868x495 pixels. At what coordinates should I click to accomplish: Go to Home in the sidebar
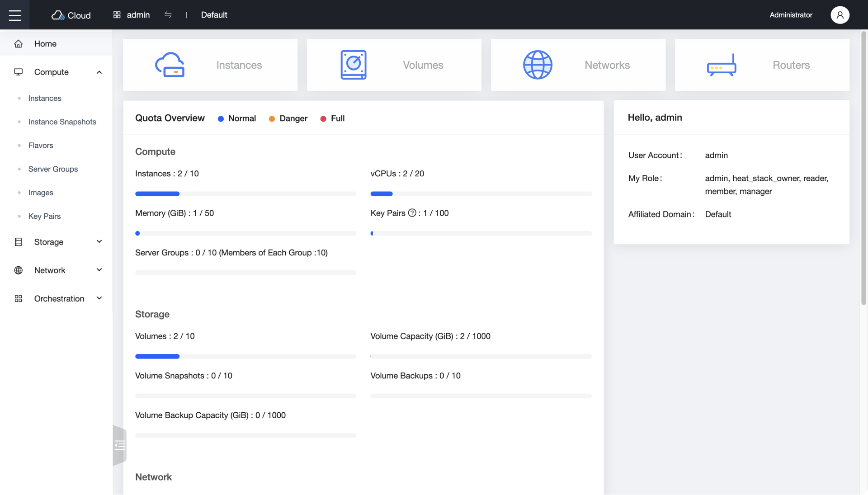[56, 44]
